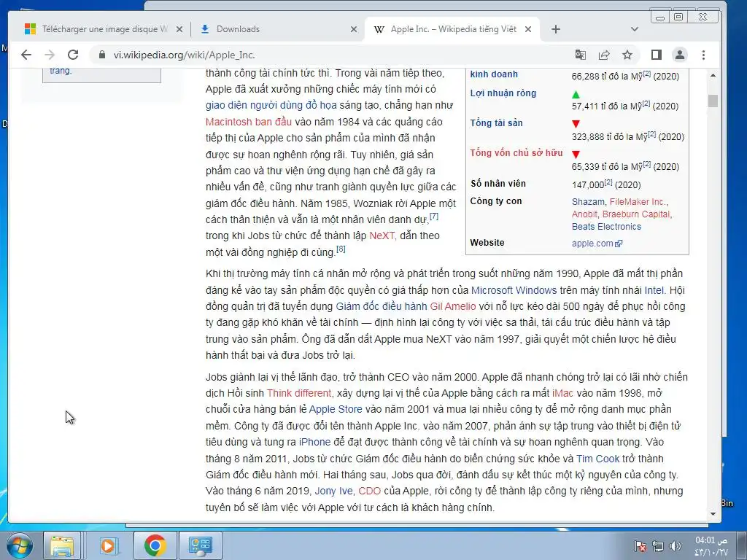Share this page via share icon
The width and height of the screenshot is (747, 560).
pyautogui.click(x=604, y=55)
